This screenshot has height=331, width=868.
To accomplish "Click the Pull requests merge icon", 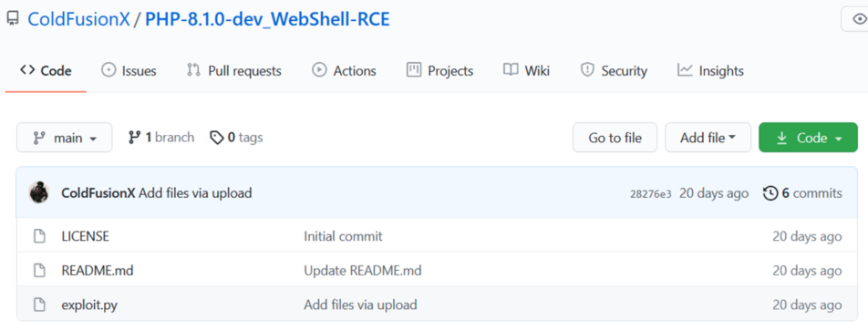I will coord(193,70).
